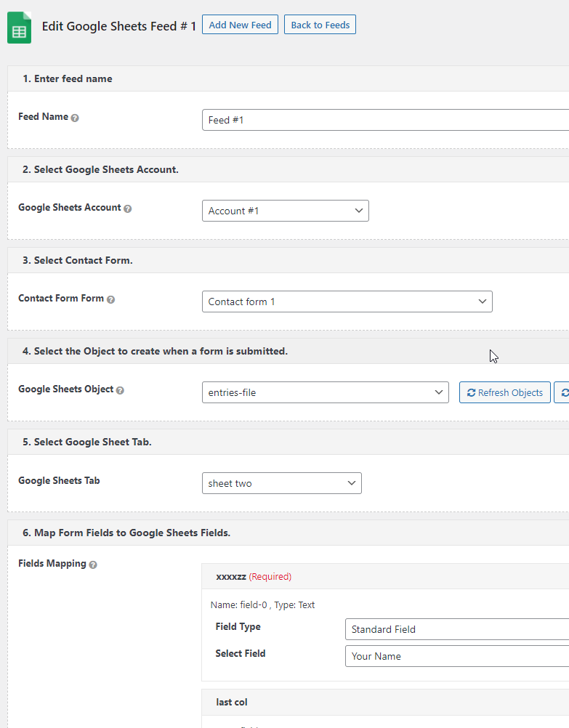
Task: Click the 'Fields Mapping' label
Action: 52,563
